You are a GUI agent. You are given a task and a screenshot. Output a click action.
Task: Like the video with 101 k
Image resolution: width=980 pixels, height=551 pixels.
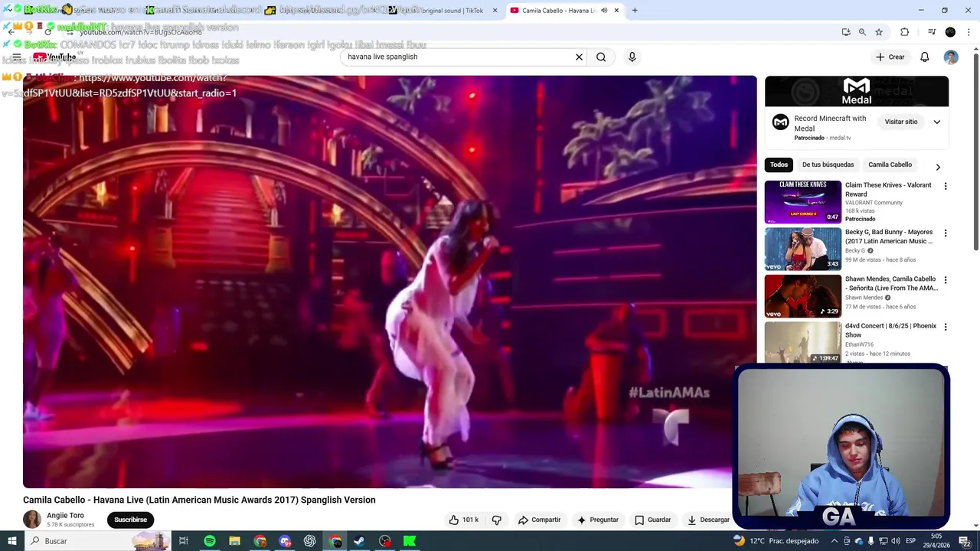(464, 520)
